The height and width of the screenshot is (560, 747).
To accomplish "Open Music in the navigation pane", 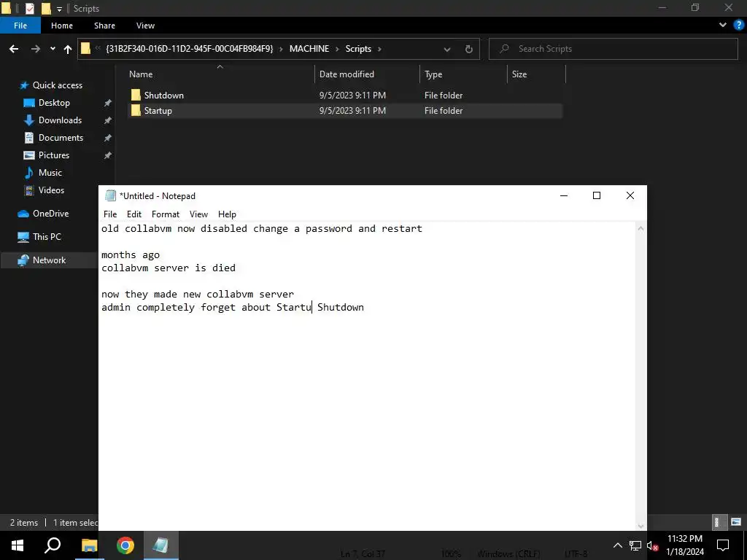I will point(50,172).
